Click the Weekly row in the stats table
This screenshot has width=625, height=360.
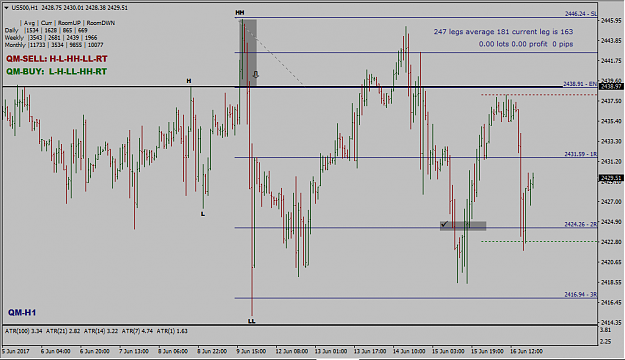(x=51, y=37)
